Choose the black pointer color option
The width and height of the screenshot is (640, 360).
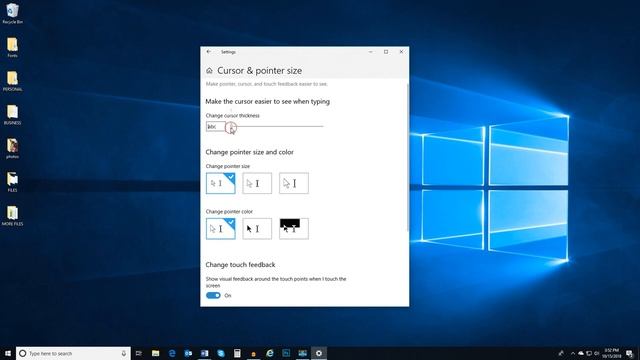[x=257, y=229]
